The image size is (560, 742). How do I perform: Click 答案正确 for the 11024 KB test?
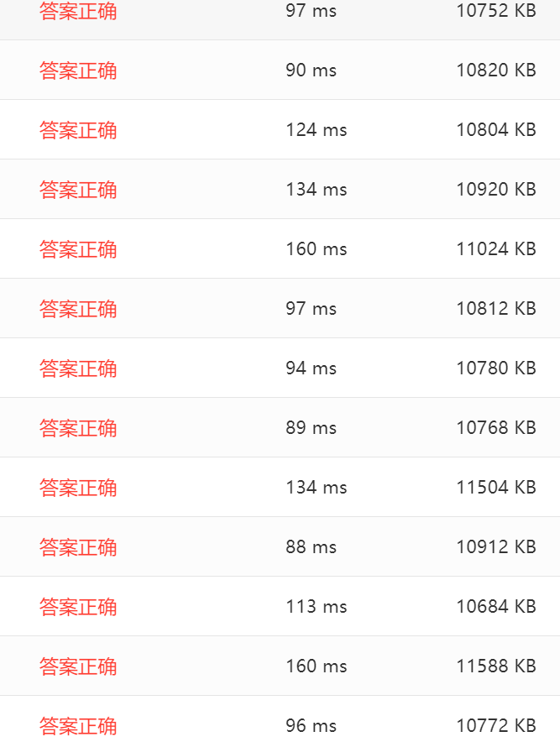[78, 249]
